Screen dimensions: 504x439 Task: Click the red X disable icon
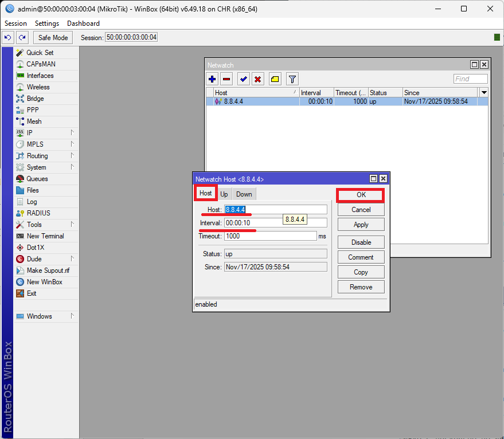[x=258, y=79]
